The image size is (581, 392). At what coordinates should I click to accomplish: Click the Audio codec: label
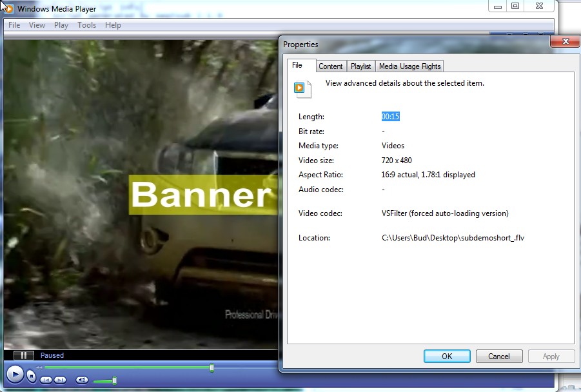click(x=321, y=190)
